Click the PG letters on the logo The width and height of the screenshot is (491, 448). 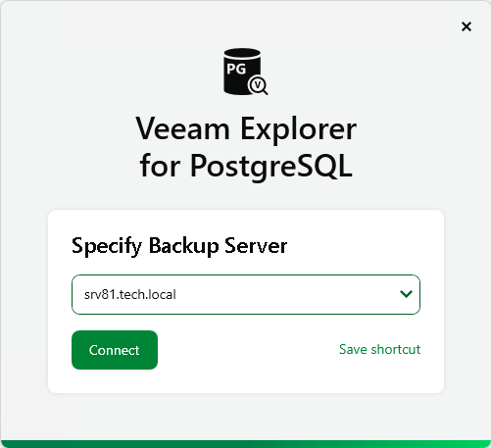(236, 69)
